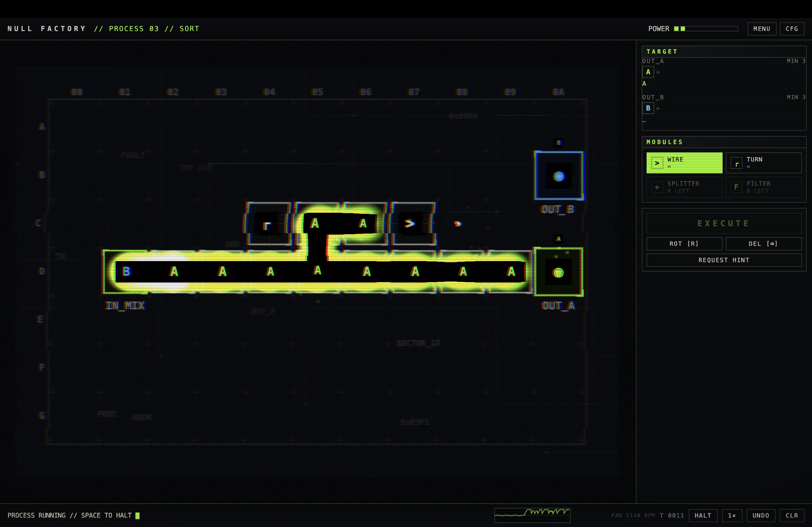Select the wire arrow tile at C07
The height and width of the screenshot is (527, 812).
pyautogui.click(x=413, y=224)
